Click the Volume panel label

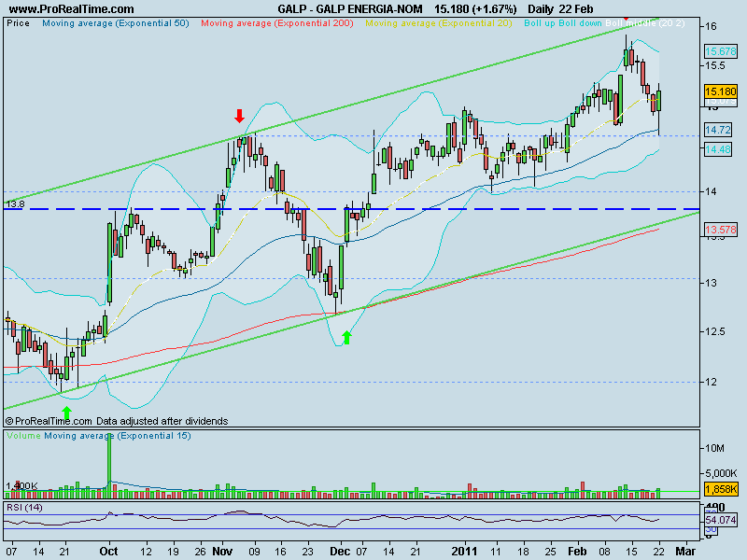(x=23, y=436)
